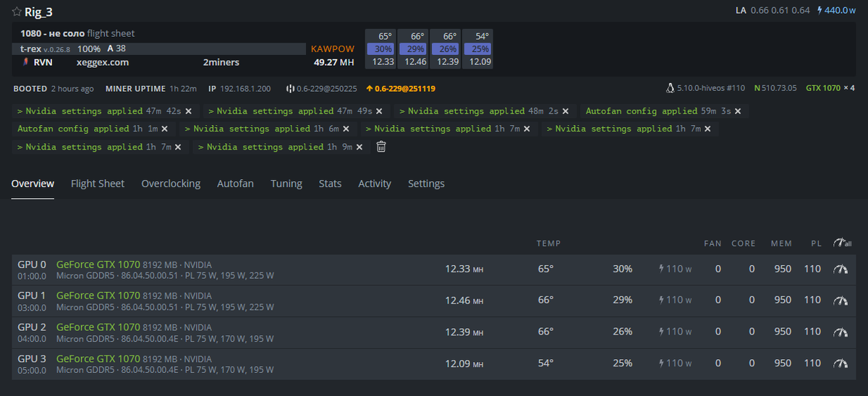Dismiss Nvidia settings applied 47m 42s message
Screen dimensions: 868x396
pyautogui.click(x=188, y=111)
